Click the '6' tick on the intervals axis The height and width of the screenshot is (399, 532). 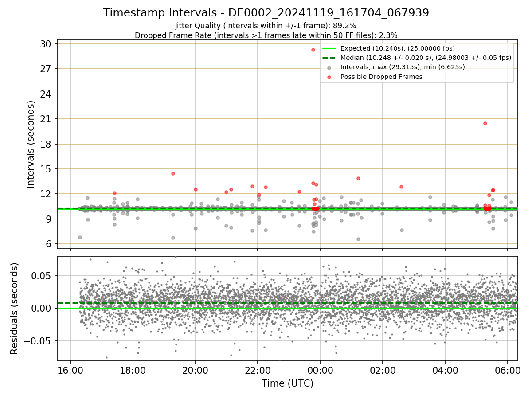pos(49,244)
